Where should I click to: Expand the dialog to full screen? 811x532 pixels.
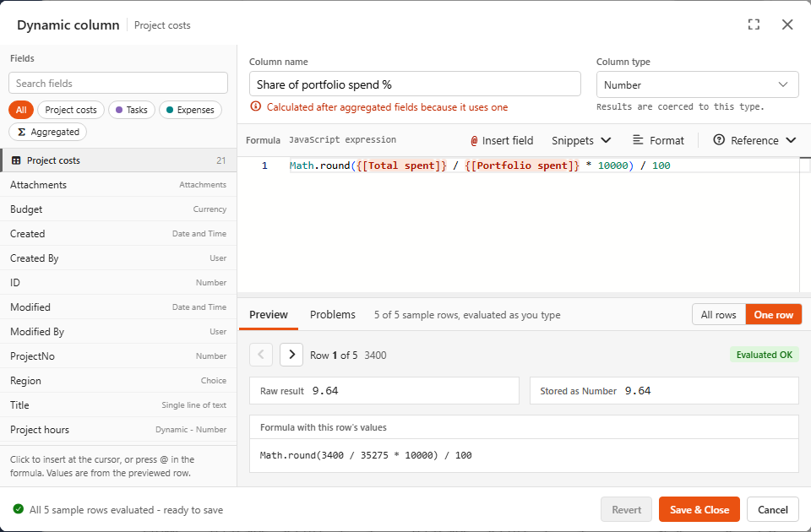tap(754, 24)
